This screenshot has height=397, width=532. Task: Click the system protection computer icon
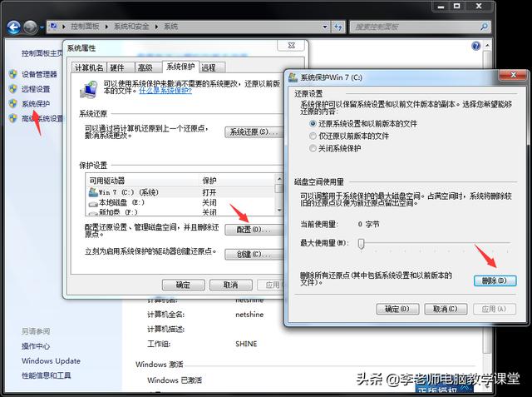click(x=89, y=90)
